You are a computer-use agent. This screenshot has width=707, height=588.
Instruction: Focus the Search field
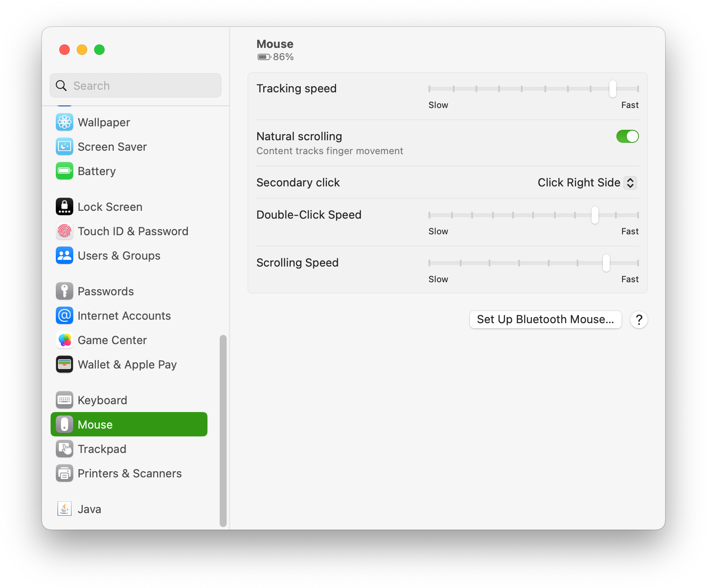pos(136,85)
